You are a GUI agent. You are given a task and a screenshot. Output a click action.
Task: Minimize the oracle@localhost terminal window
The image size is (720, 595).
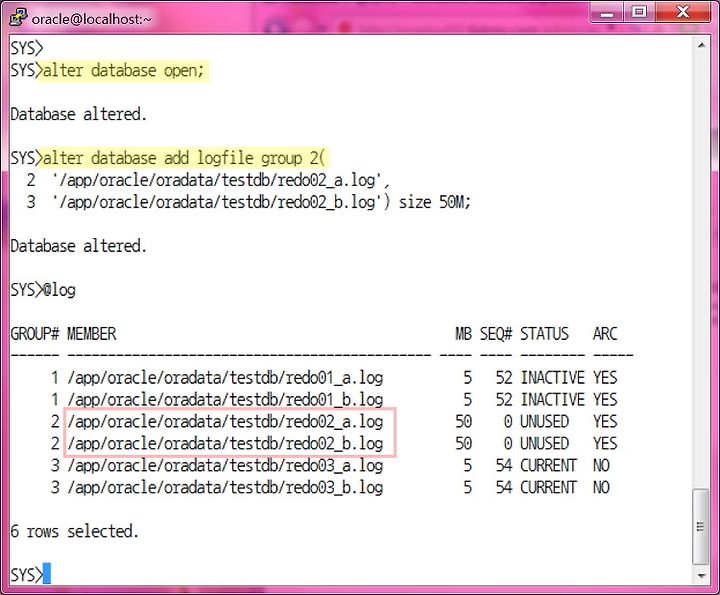coord(607,12)
